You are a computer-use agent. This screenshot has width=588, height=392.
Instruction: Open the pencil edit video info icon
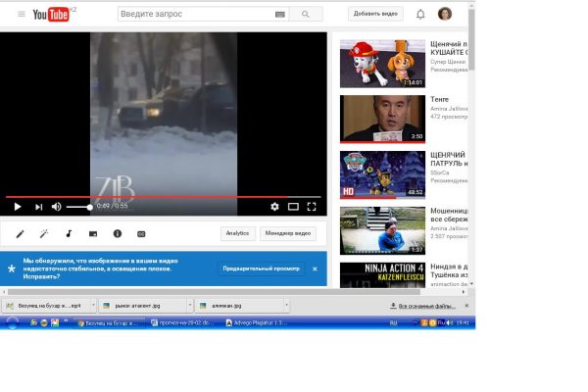tap(20, 234)
